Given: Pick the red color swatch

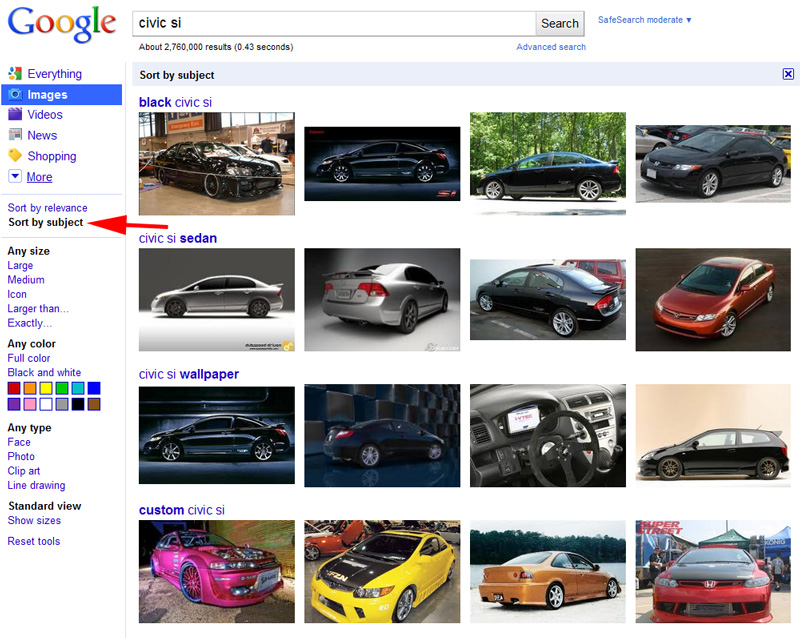Looking at the screenshot, I should tap(14, 388).
